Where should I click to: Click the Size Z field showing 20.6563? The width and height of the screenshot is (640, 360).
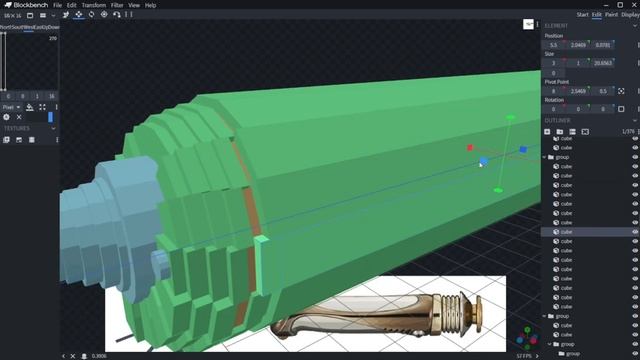[603, 63]
